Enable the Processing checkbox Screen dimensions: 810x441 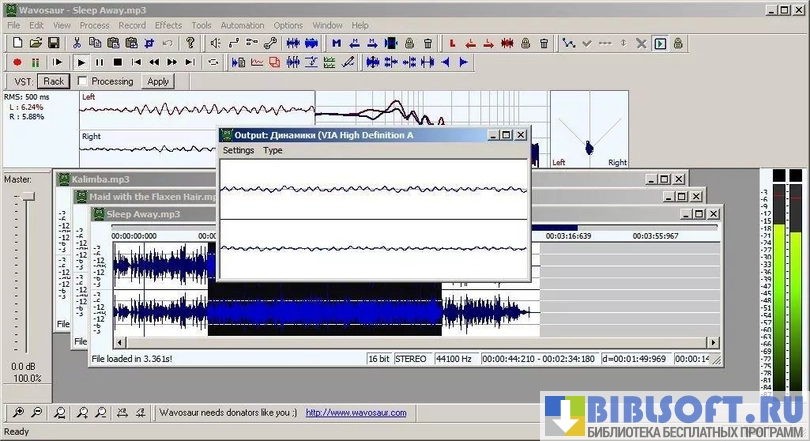pyautogui.click(x=82, y=81)
